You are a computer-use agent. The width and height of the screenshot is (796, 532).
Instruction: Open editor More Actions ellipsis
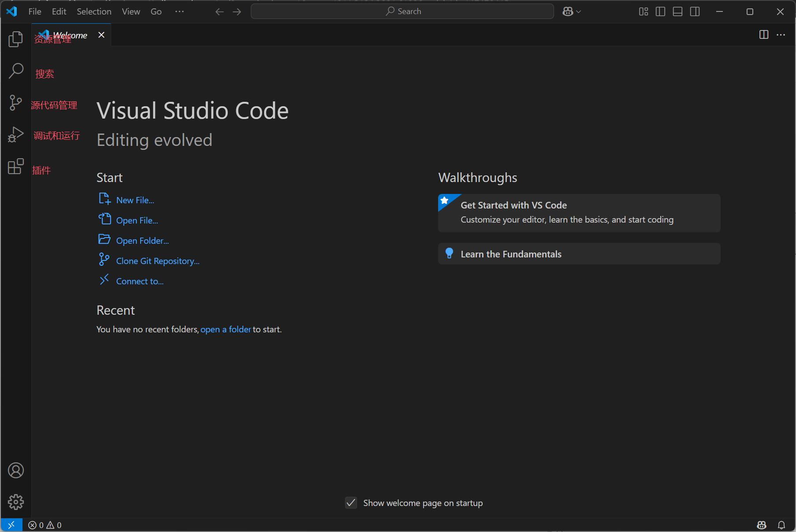(x=781, y=35)
